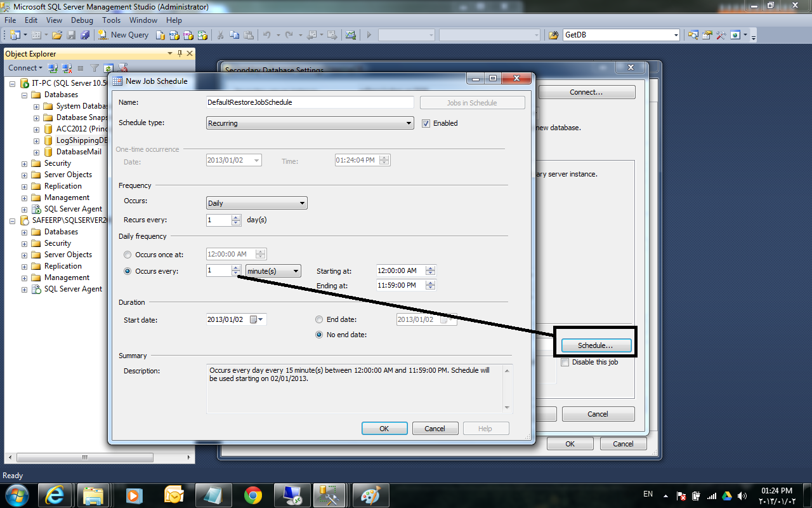Collapse the IT-PC Databases folder
Viewport: 812px width, 508px height.
click(25, 95)
